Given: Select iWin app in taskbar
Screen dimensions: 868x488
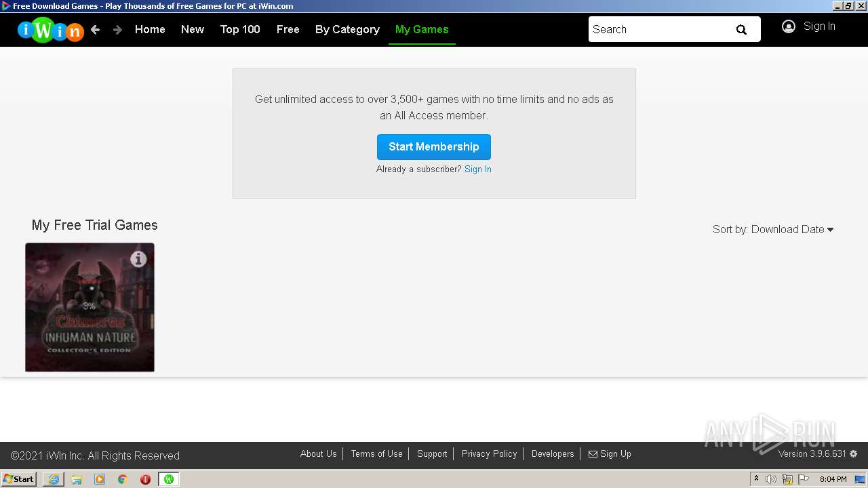Looking at the screenshot, I should 169,479.
